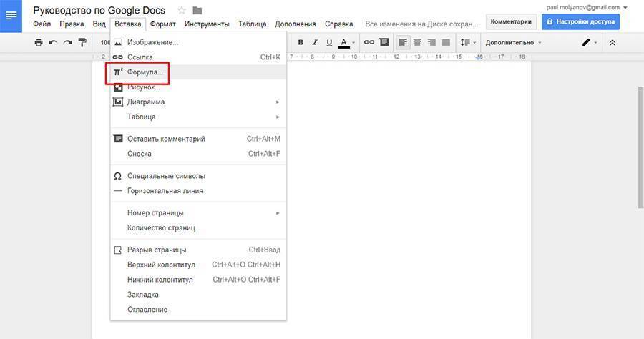Select Изображение... from the insert menu
644x339 pixels.
click(x=198, y=42)
